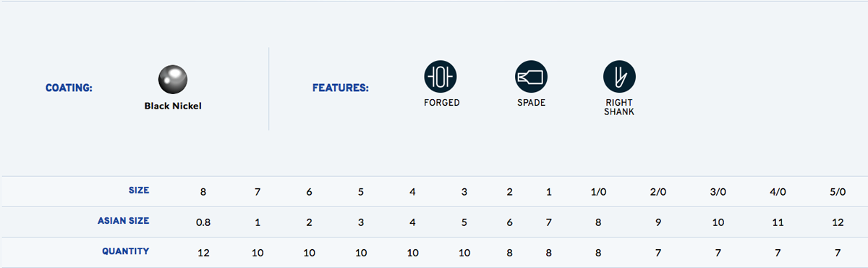The image size is (868, 268).
Task: Click the Right Shank feature icon
Action: (x=619, y=75)
